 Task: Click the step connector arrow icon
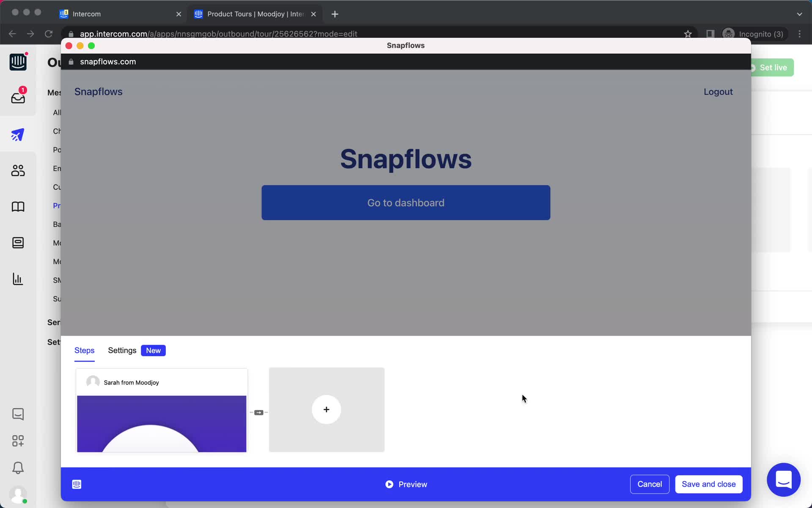259,413
